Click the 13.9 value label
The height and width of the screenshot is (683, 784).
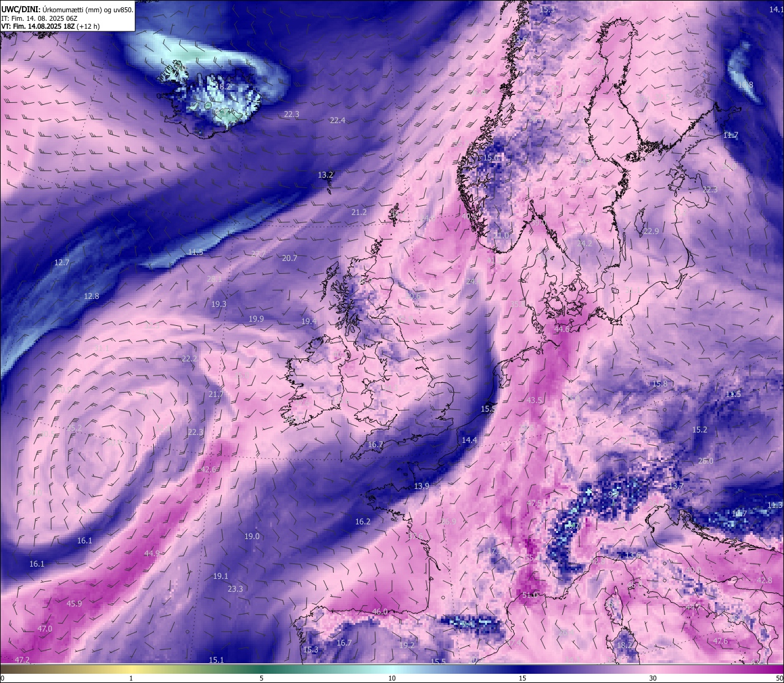click(421, 486)
